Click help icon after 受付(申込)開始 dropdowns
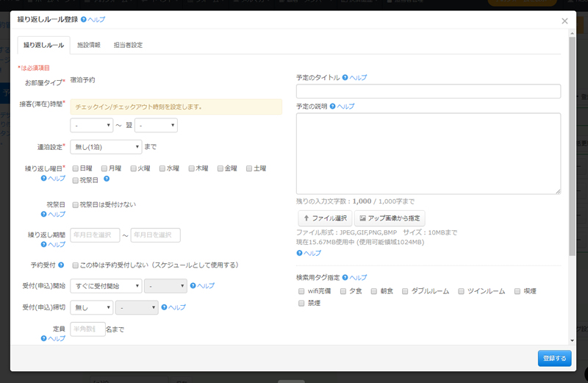This screenshot has height=383, width=588. point(193,286)
